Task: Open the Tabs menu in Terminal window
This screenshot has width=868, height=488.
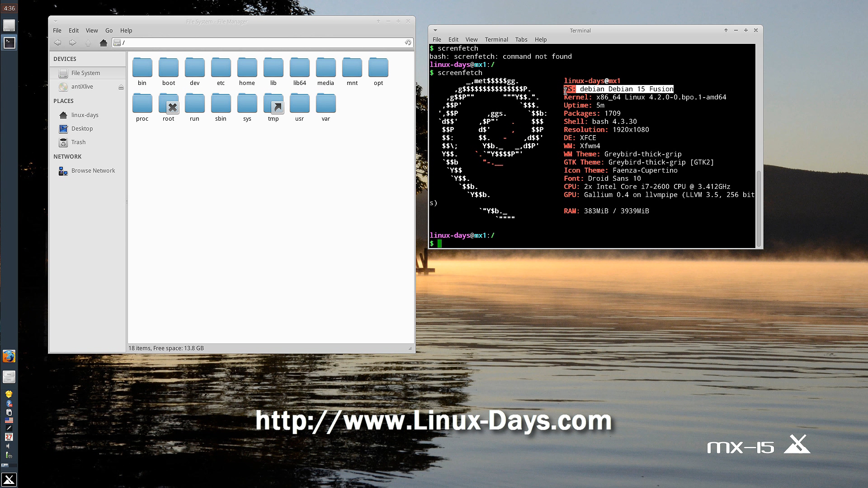Action: pyautogui.click(x=521, y=39)
